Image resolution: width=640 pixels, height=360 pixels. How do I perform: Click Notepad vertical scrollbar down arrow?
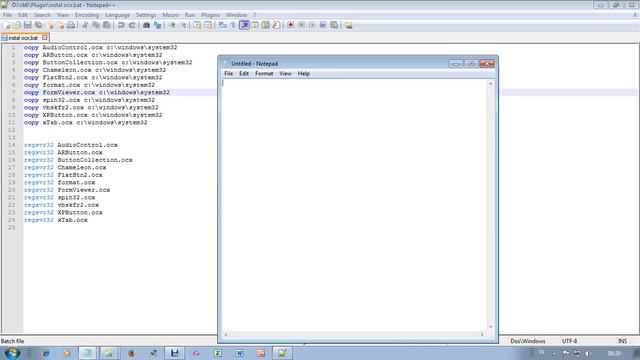(x=491, y=327)
